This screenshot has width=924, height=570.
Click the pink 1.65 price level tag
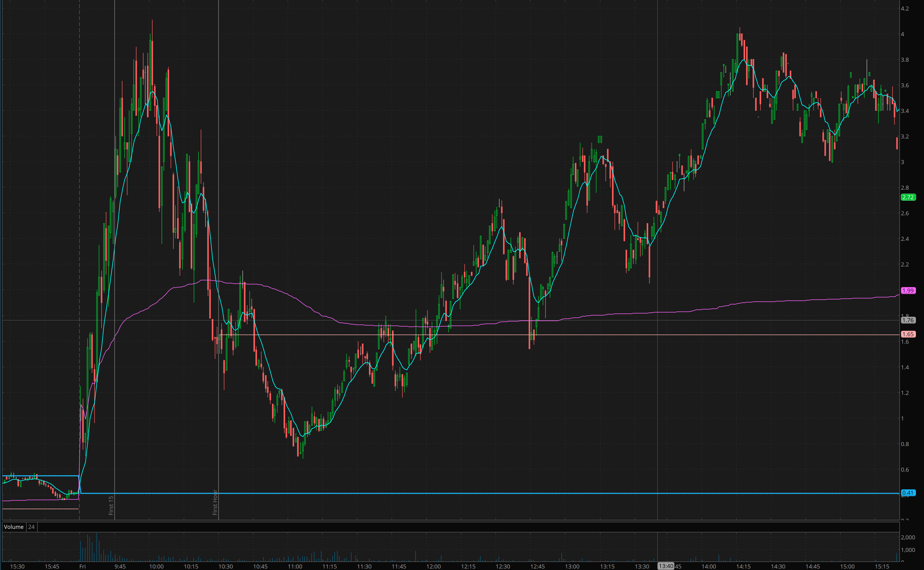pos(908,334)
